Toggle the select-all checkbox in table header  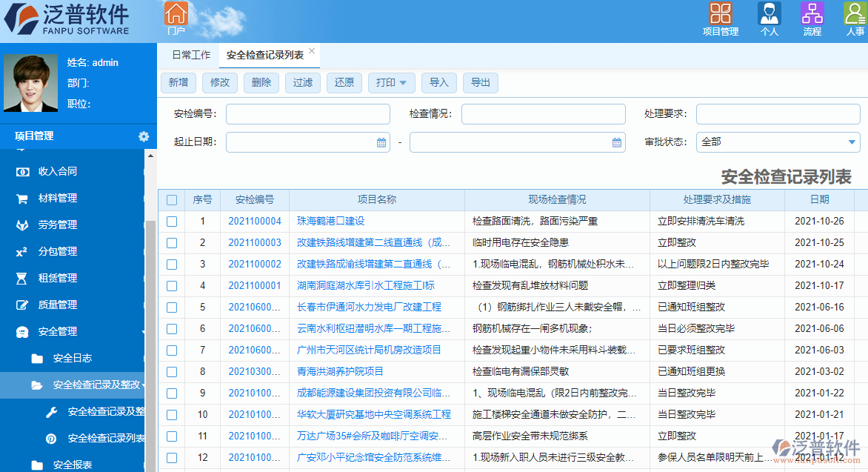[173, 200]
